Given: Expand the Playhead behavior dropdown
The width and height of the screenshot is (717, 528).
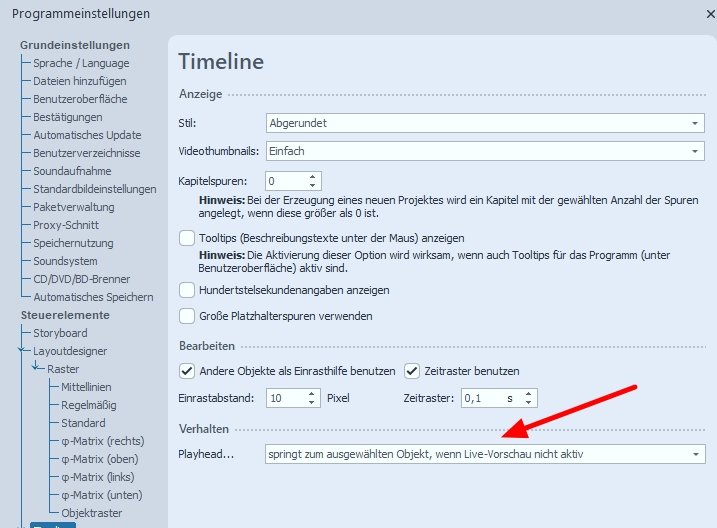Looking at the screenshot, I should coord(695,455).
